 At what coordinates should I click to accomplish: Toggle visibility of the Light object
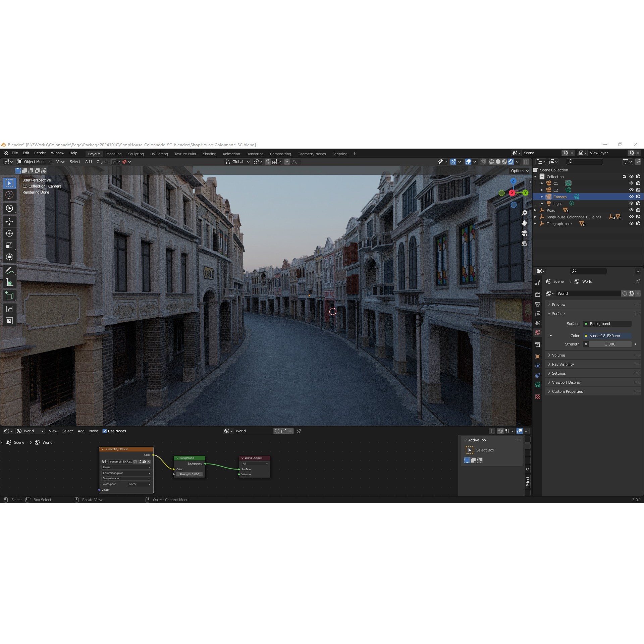(x=631, y=203)
